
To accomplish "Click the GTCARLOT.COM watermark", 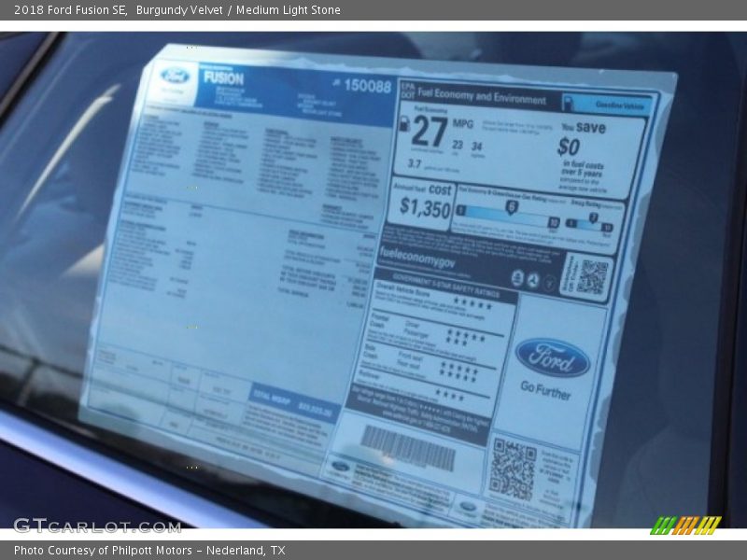I will point(97,525).
